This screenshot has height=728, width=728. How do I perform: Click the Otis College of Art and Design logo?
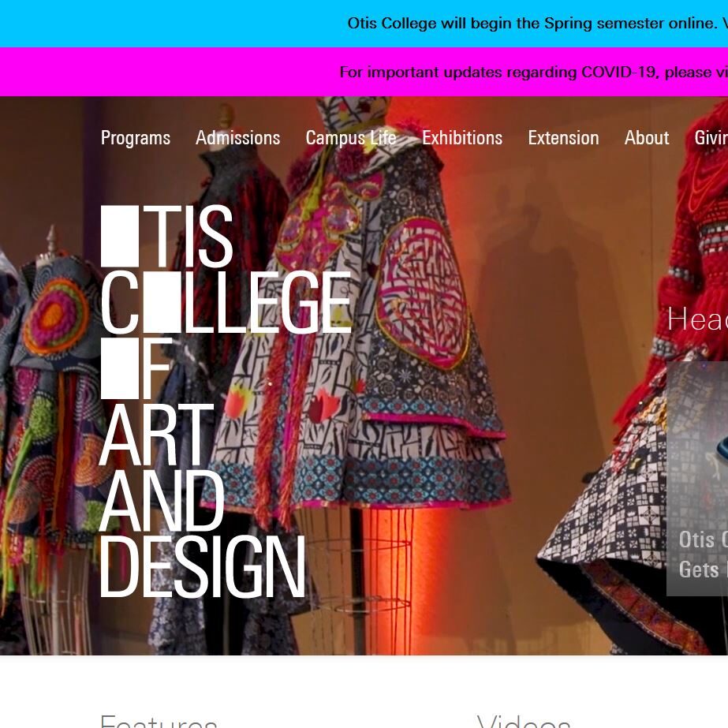(226, 401)
